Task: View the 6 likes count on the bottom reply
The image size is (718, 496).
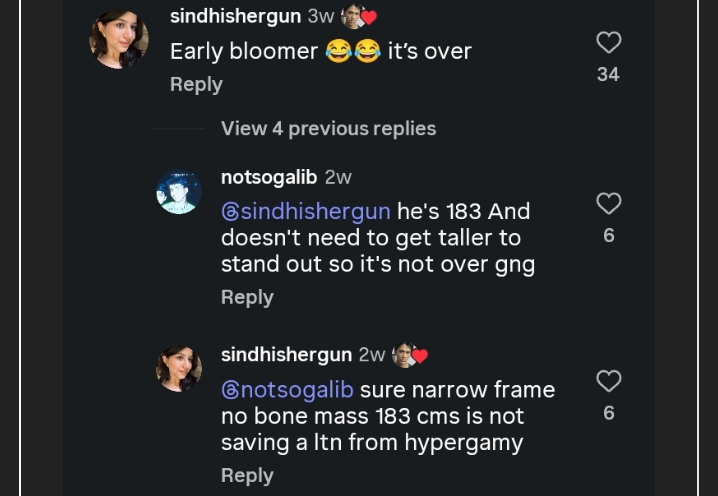Action: point(609,413)
